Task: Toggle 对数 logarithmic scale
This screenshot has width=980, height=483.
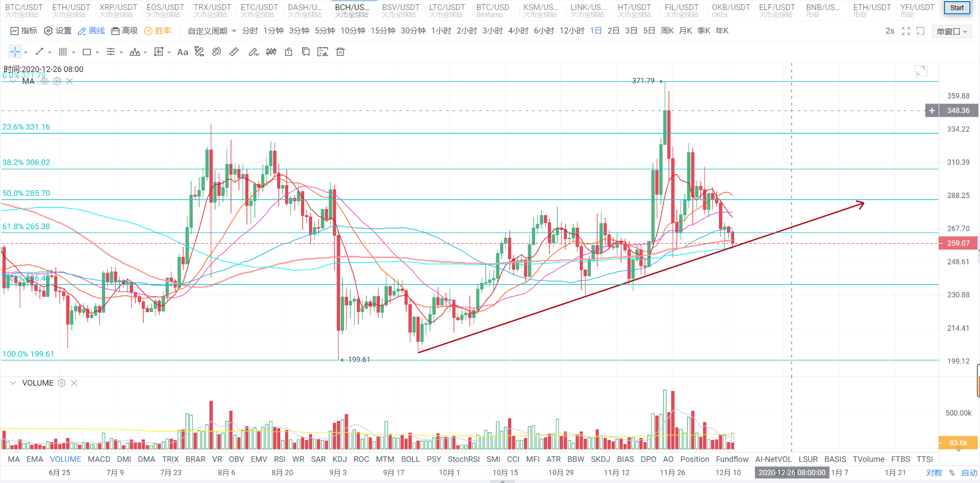Action: coord(934,472)
